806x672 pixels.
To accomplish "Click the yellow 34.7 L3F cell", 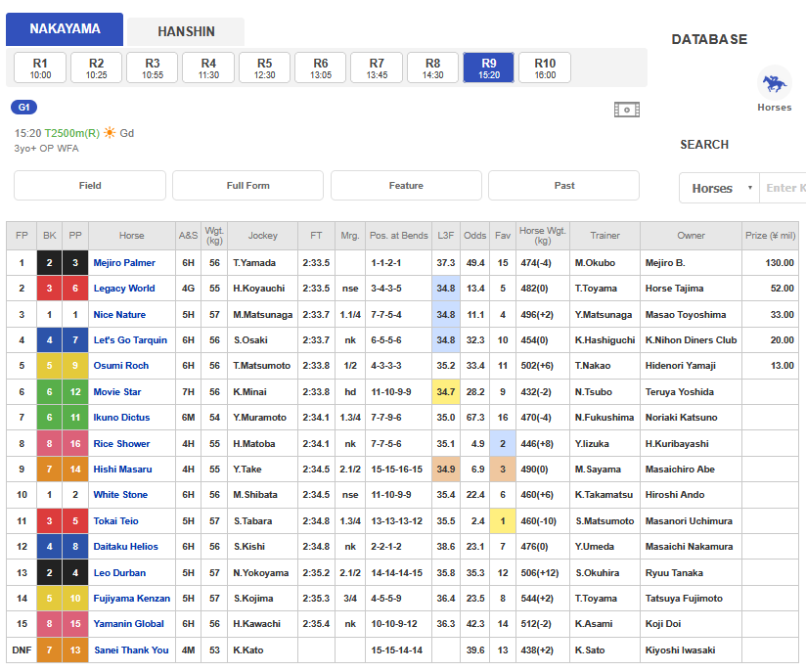I will (446, 392).
